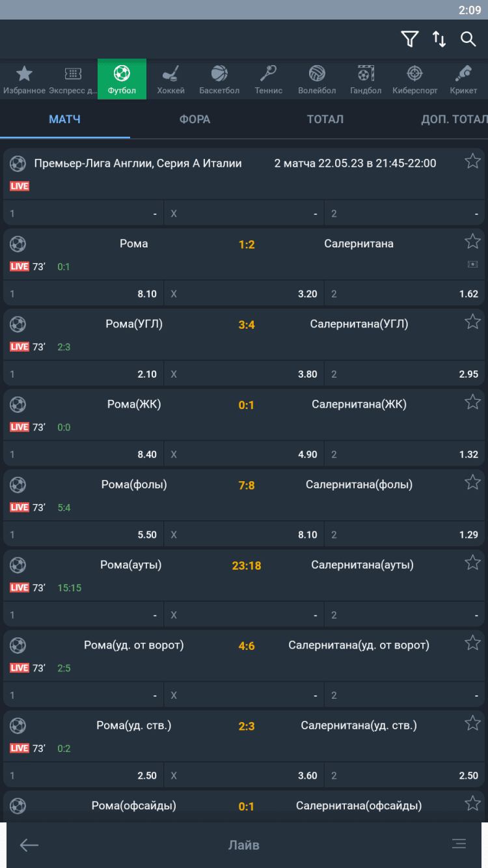Select Теннис sport category icon
This screenshot has height=868, width=488.
[268, 79]
